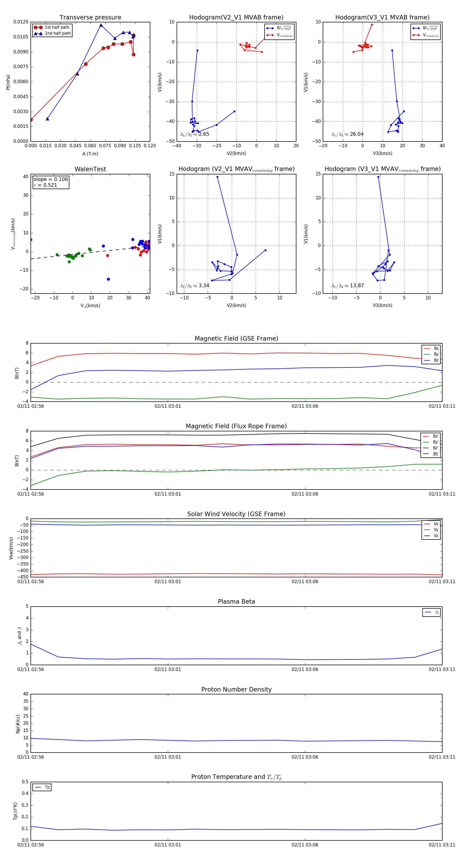The height and width of the screenshot is (868, 473).
Task: Click B/√μ0ρ legend entry in V3_V1 MVAB hodogram
Action: [425, 28]
